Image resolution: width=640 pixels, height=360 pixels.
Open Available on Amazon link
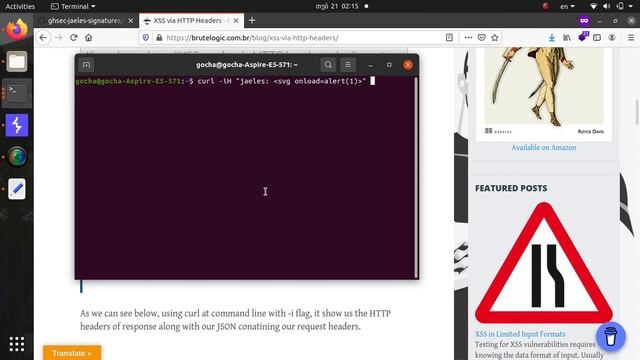(x=544, y=148)
